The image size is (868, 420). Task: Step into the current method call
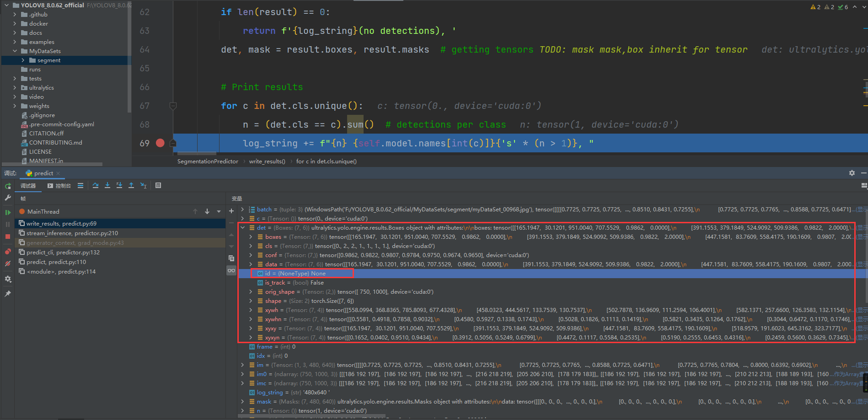pyautogui.click(x=107, y=185)
